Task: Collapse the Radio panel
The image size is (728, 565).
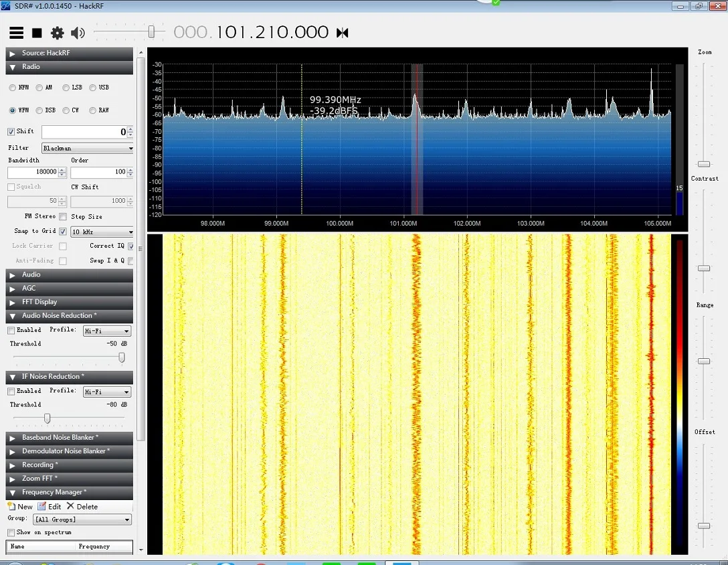Action: point(69,67)
